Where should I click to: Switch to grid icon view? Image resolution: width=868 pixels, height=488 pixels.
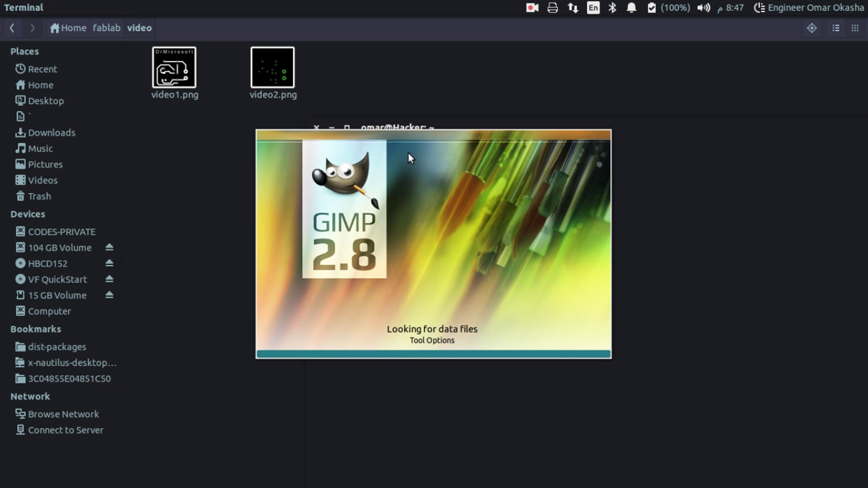855,28
